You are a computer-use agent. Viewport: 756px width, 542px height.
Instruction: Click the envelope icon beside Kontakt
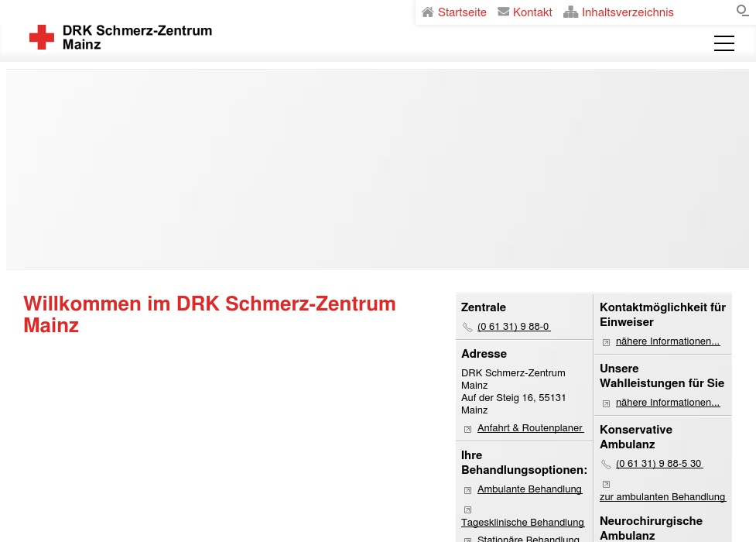[x=503, y=12]
